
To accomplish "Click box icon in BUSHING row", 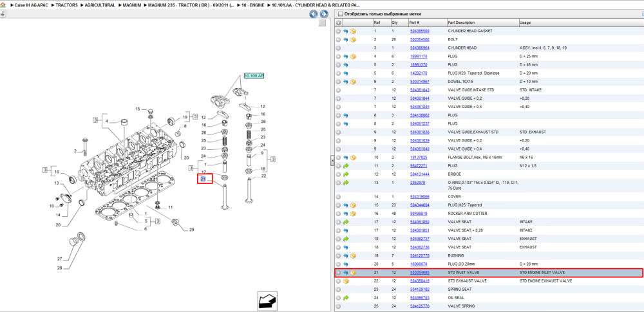I will point(353,255).
